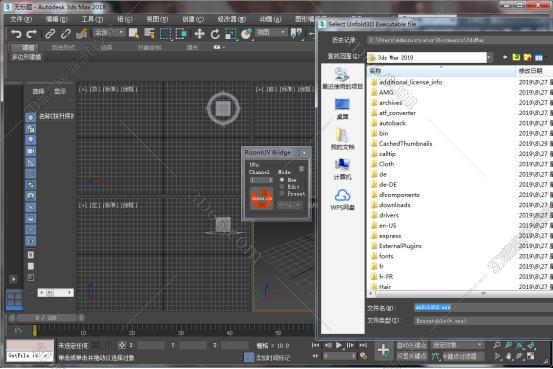Open the 动画(A) menu
Screen dimensions: 553x369
271,19
